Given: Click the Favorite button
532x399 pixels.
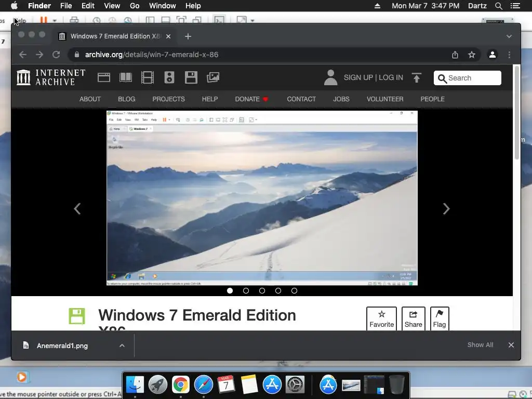Looking at the screenshot, I should pos(381,318).
